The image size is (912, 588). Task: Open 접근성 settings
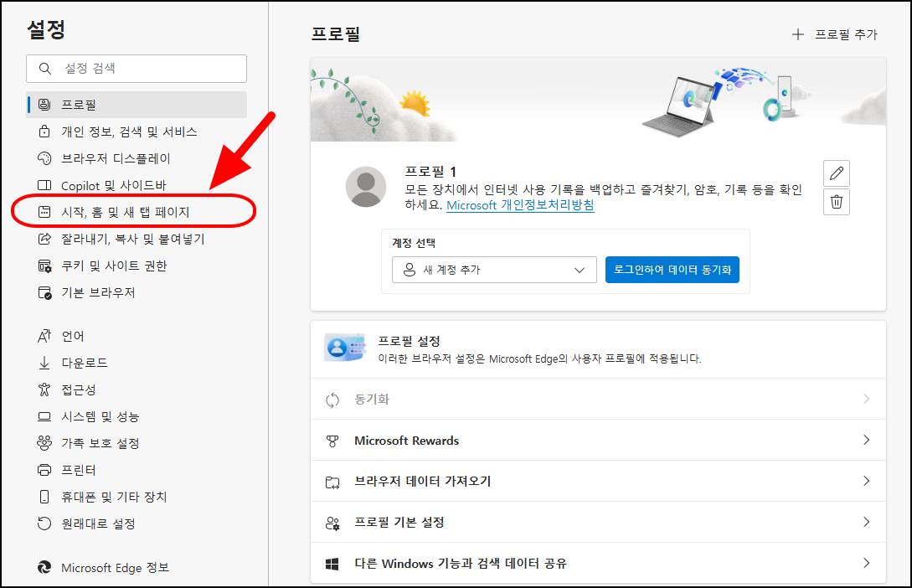point(137,389)
